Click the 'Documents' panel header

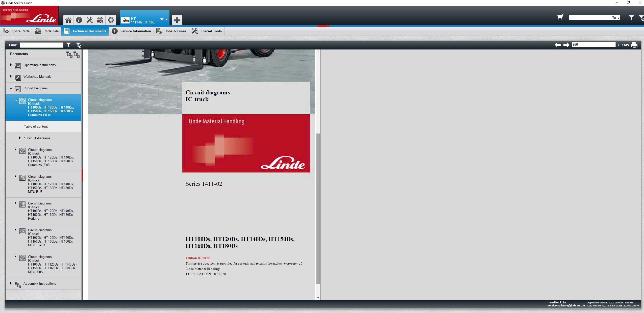click(19, 54)
